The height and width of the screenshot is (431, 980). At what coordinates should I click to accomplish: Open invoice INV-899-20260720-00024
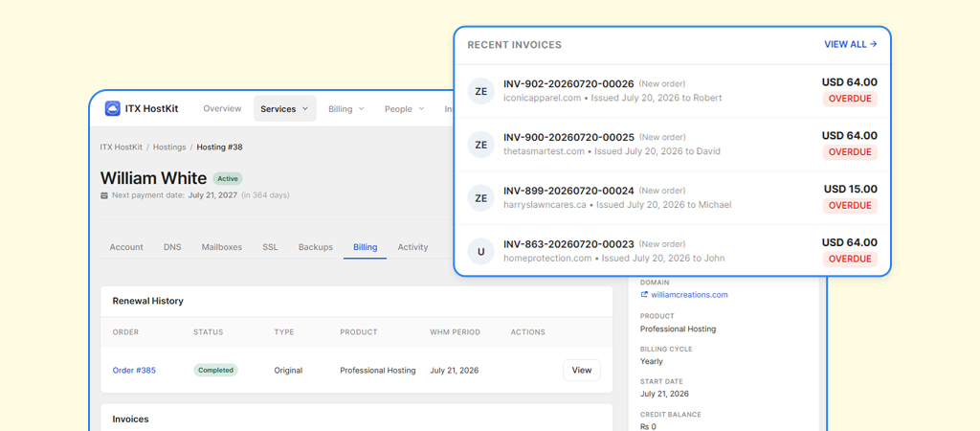pos(568,191)
